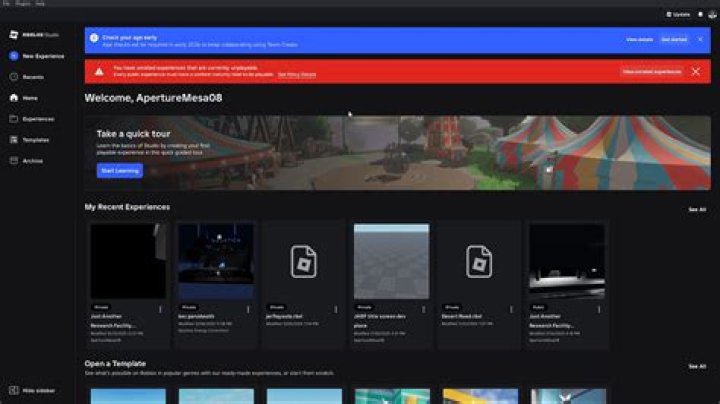Click the notifications icon beside Update
The width and height of the screenshot is (720, 404).
[x=700, y=15]
